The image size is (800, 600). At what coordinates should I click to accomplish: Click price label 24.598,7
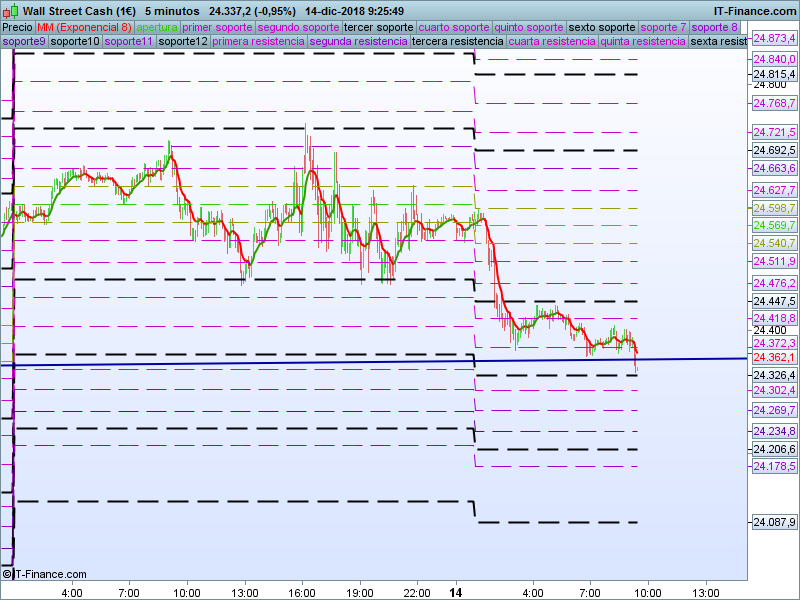click(774, 208)
